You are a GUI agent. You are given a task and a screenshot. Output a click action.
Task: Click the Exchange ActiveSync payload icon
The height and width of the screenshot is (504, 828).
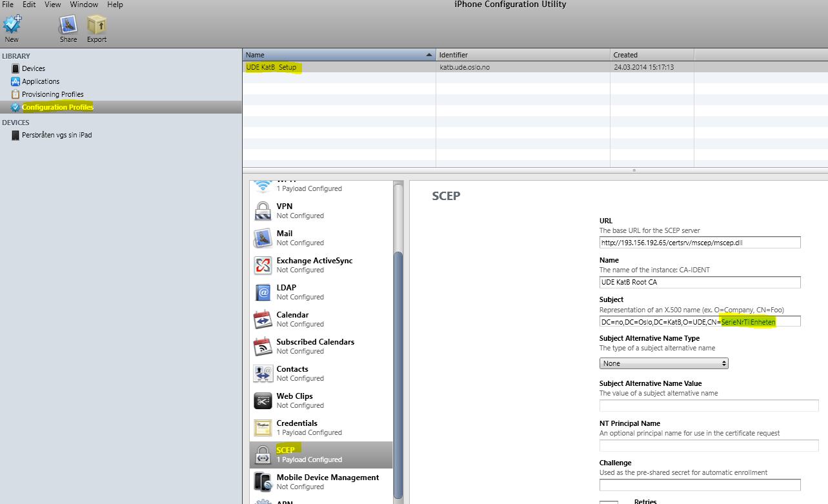(263, 265)
